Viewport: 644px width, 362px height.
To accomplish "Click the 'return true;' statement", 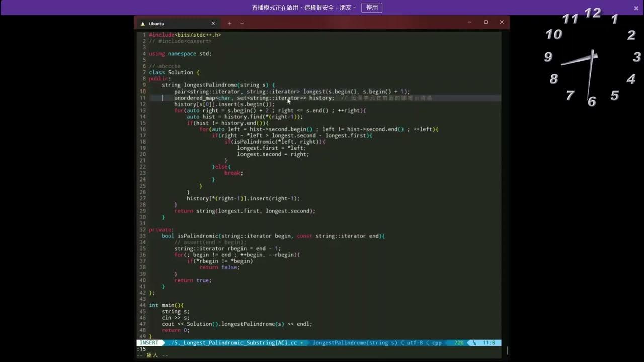I will click(193, 280).
